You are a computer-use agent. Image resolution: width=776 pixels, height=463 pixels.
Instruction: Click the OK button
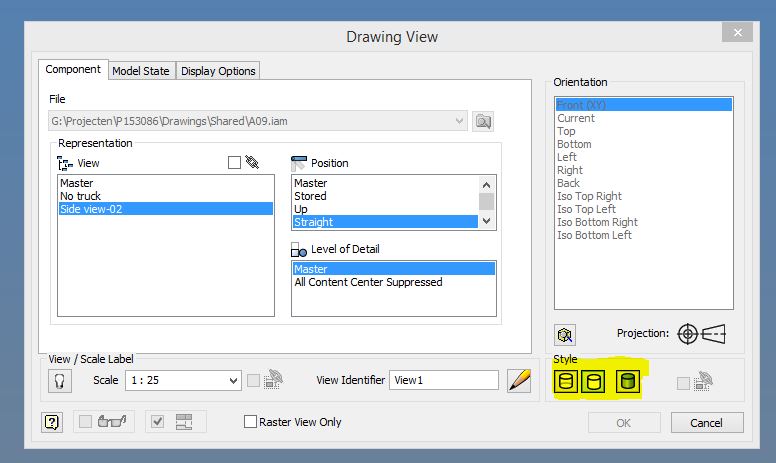coord(624,423)
